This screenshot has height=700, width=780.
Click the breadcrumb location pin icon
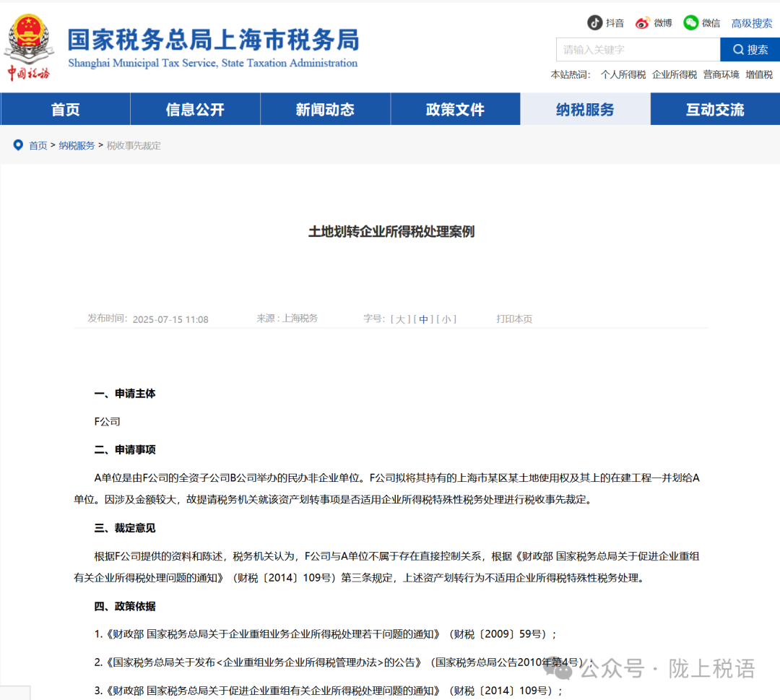coord(18,144)
